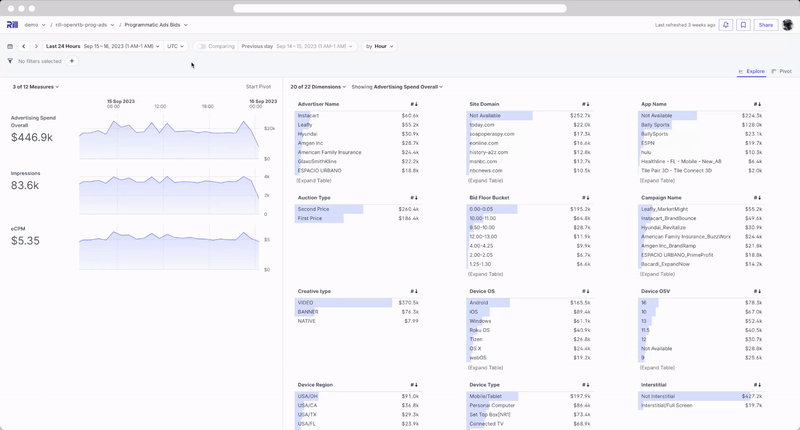Open the alerts bell icon
Image resolution: width=800 pixels, height=430 pixels.
(726, 25)
